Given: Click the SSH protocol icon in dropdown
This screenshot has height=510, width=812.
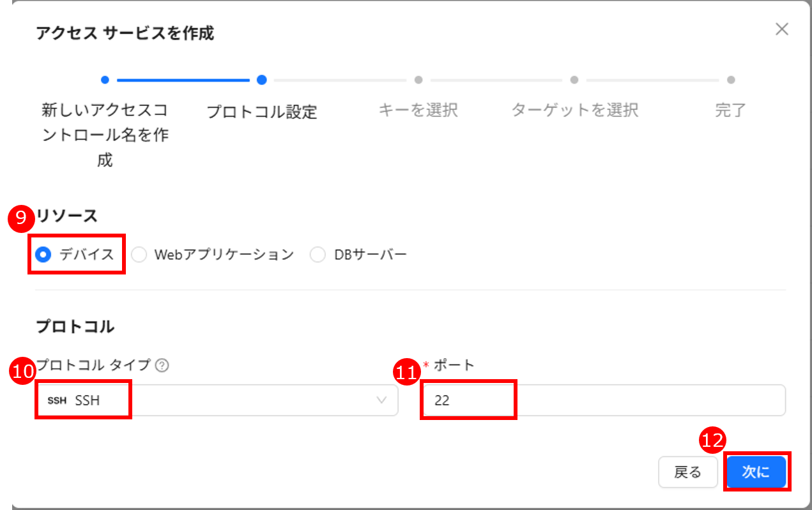Looking at the screenshot, I should point(57,401).
